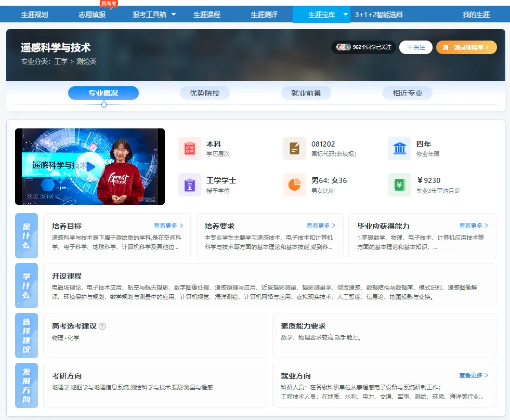This screenshot has width=510, height=420.
Task: Click the 是什么 side label
Action: click(27, 235)
